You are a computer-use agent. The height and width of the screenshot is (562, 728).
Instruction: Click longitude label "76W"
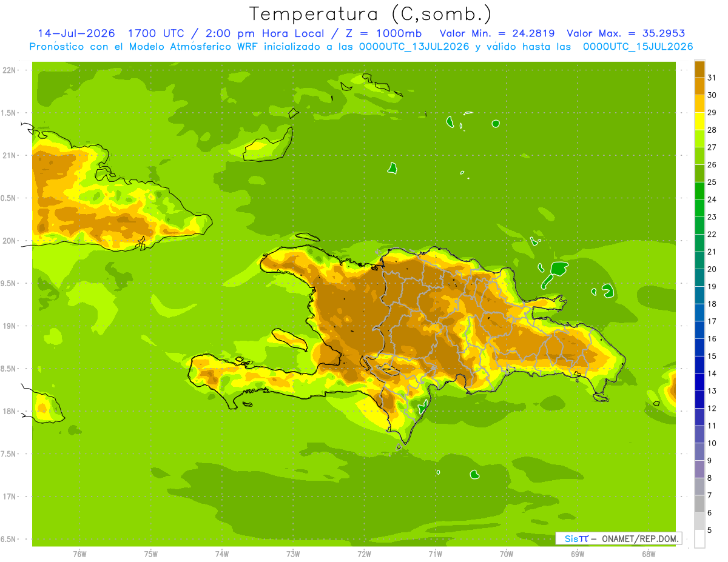pos(79,554)
